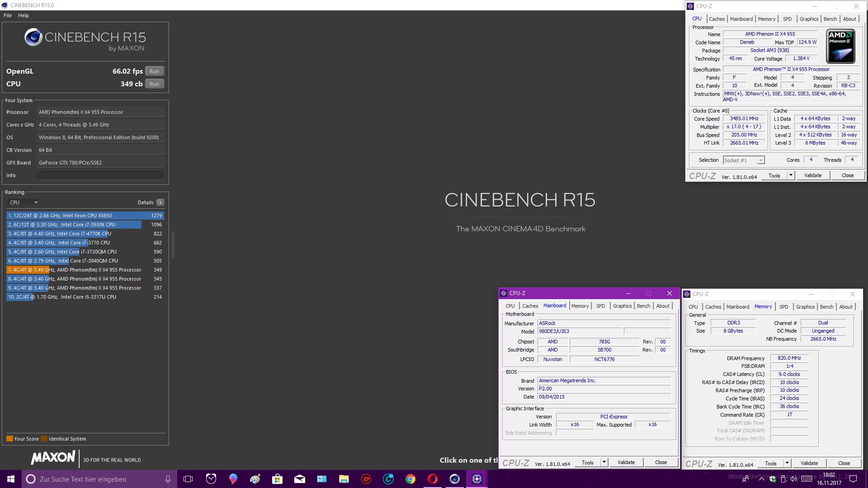Click the volume speaker icon in the system tray
868x488 pixels.
pyautogui.click(x=794, y=479)
